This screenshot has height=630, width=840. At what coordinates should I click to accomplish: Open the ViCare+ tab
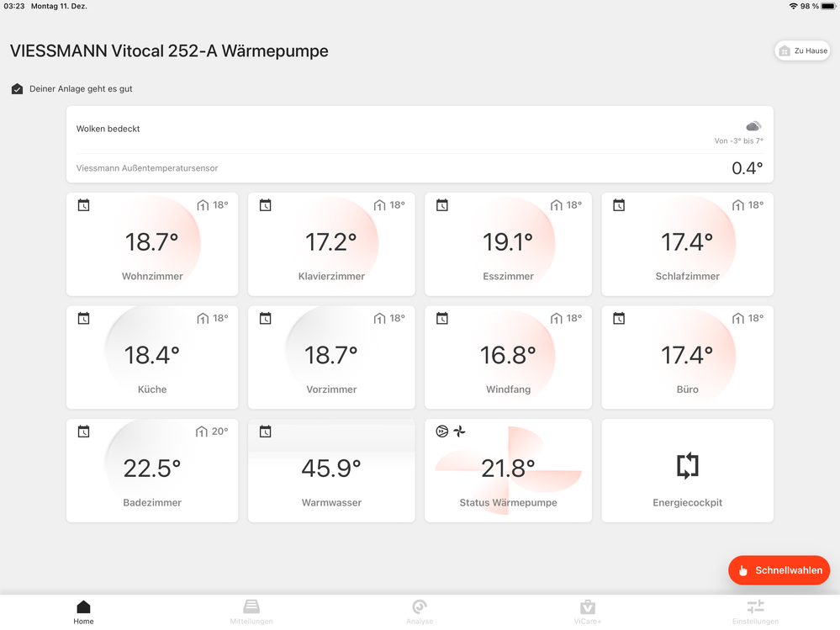click(588, 611)
